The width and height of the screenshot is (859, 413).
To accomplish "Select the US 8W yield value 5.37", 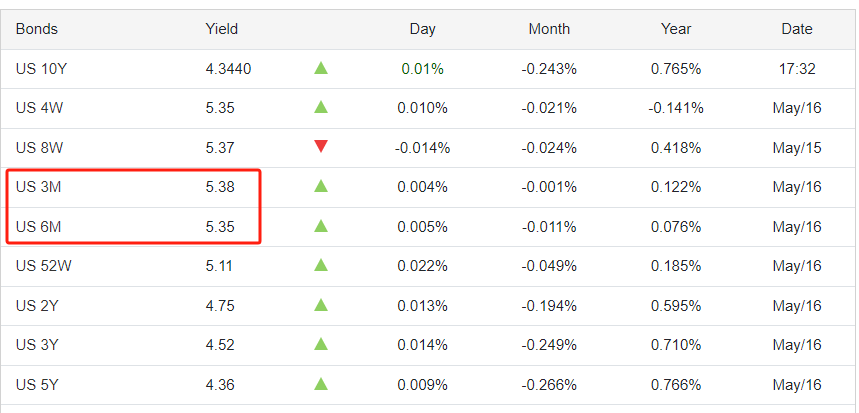I will click(219, 148).
